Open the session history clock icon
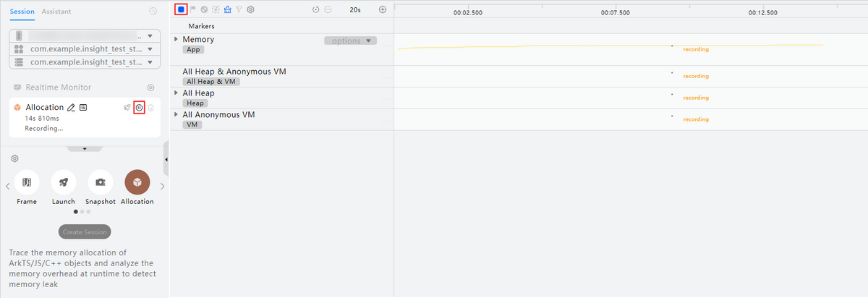868x298 pixels. click(x=153, y=12)
